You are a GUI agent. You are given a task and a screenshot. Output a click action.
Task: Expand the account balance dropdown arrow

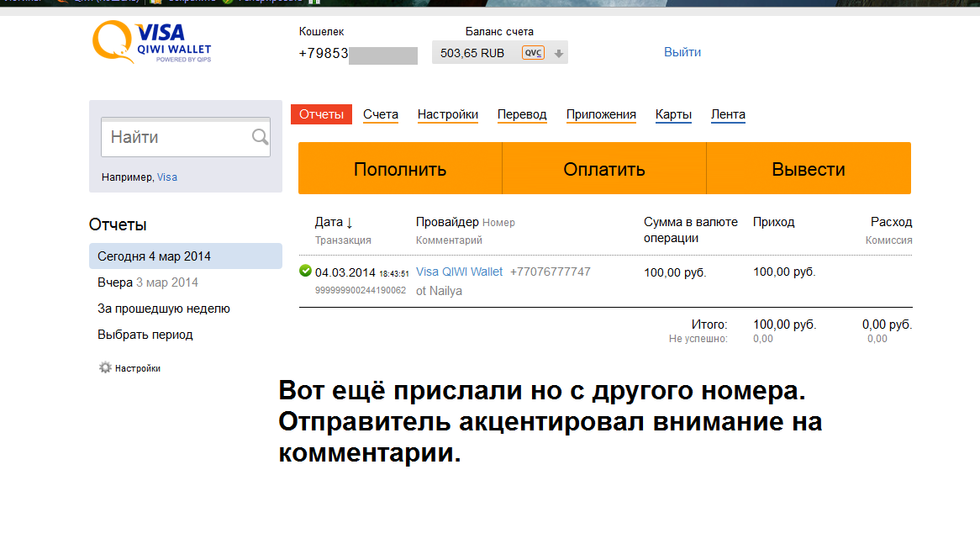pyautogui.click(x=559, y=54)
